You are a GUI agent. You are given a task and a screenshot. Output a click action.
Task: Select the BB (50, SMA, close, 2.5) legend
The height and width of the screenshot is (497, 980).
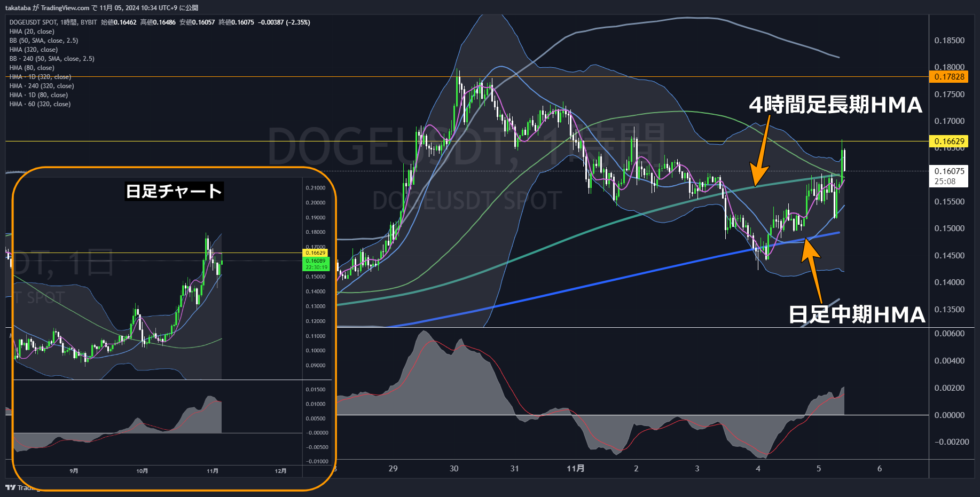pyautogui.click(x=44, y=41)
